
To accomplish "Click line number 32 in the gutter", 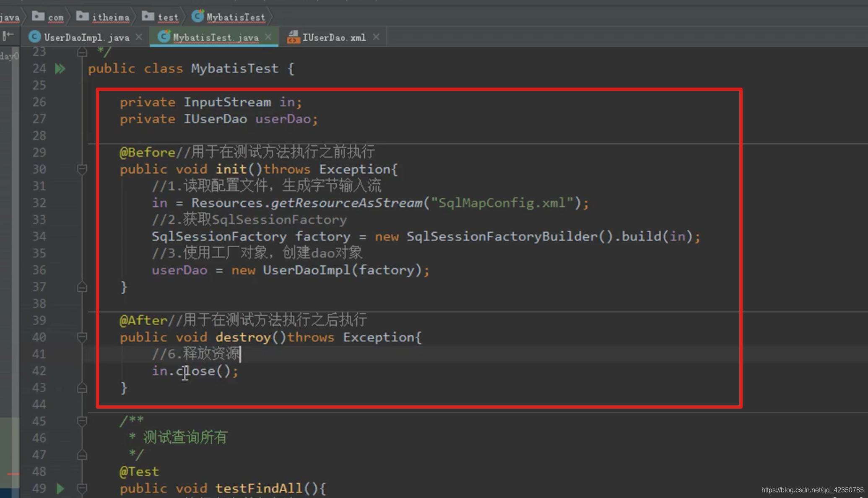I will pyautogui.click(x=39, y=203).
